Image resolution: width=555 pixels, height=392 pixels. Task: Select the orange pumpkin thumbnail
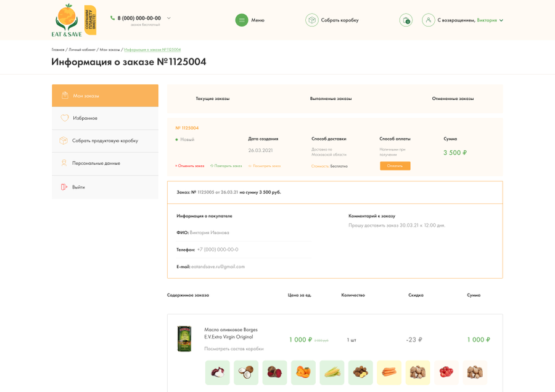coord(303,372)
